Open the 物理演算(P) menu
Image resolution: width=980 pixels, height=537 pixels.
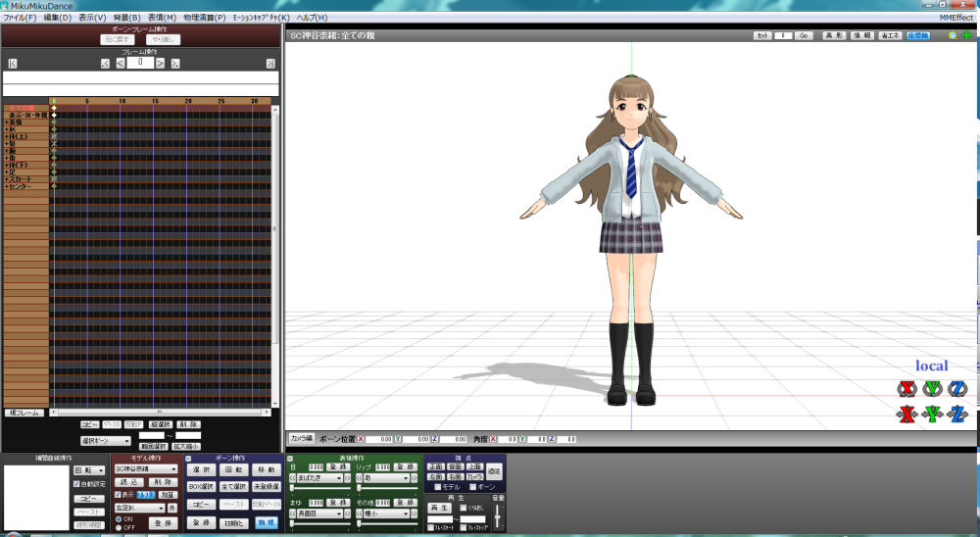pyautogui.click(x=204, y=18)
